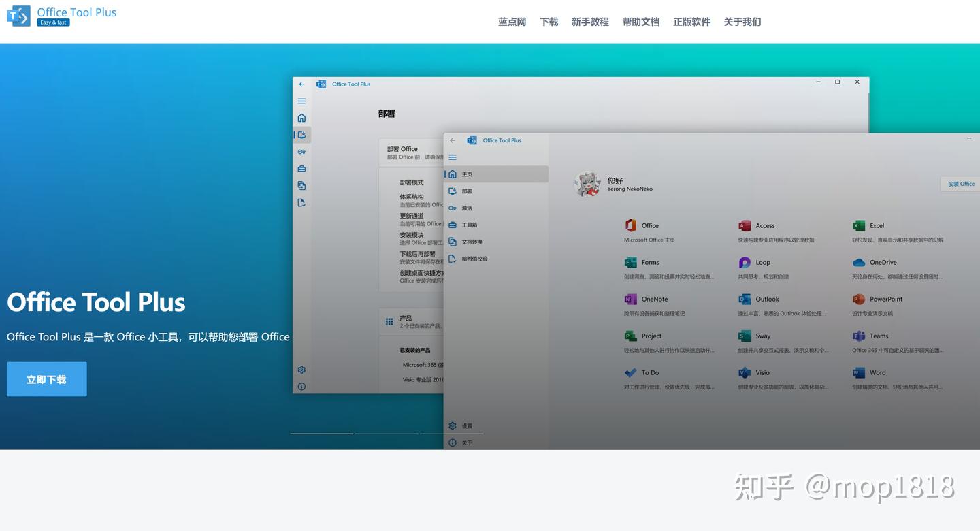The image size is (980, 531).
Task: Open the Teams app entry
Action: tap(858, 336)
